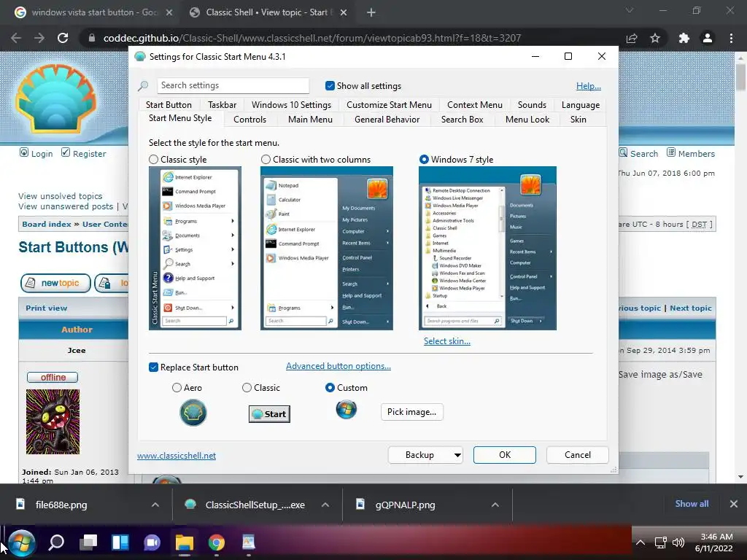Close the downloads bar
The image size is (747, 560).
pos(734,504)
